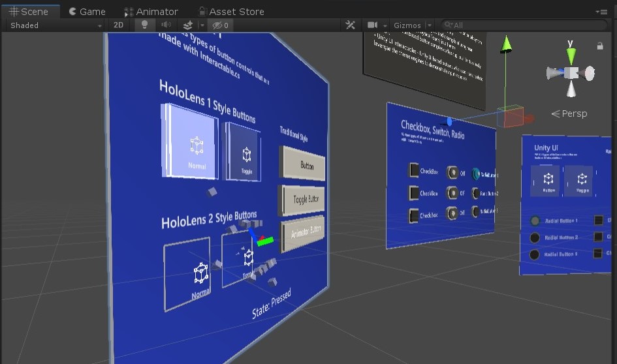Open the component editor tools icon
This screenshot has width=617, height=364.
pyautogui.click(x=350, y=25)
